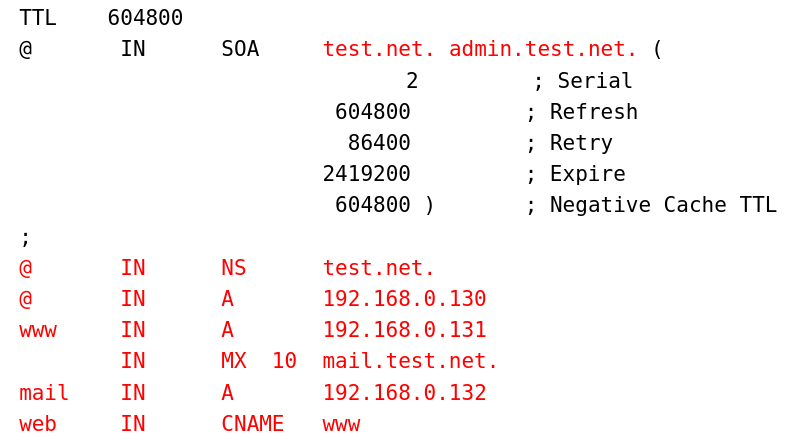Click the CNAME record type
This screenshot has width=792, height=443.
point(253,424)
